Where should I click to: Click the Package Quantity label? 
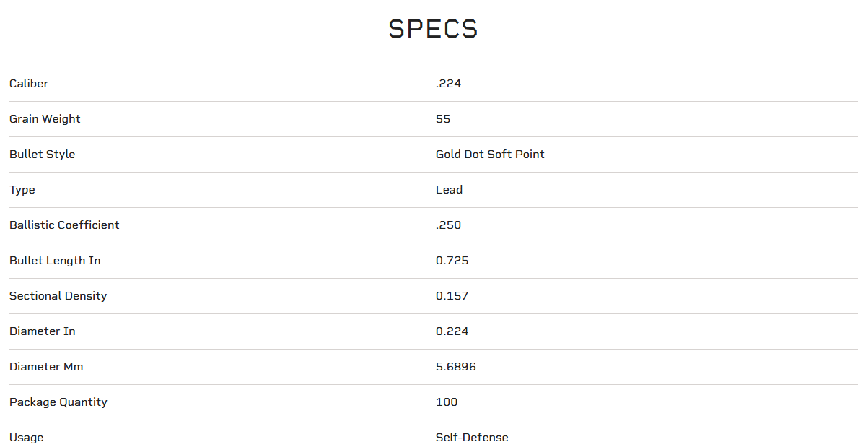[58, 402]
